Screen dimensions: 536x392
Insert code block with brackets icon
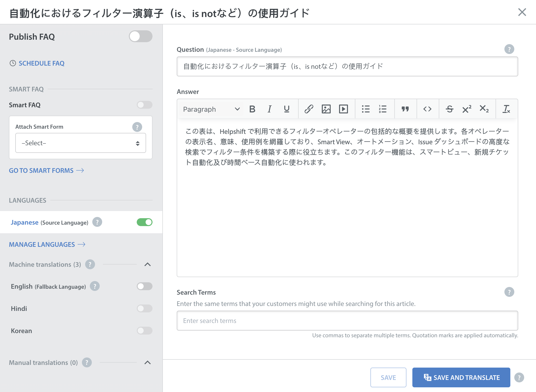click(427, 109)
